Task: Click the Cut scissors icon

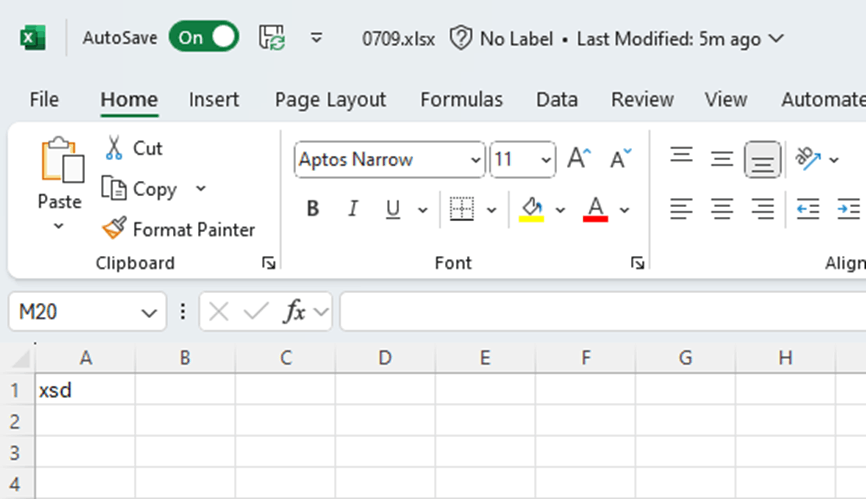Action: [114, 148]
